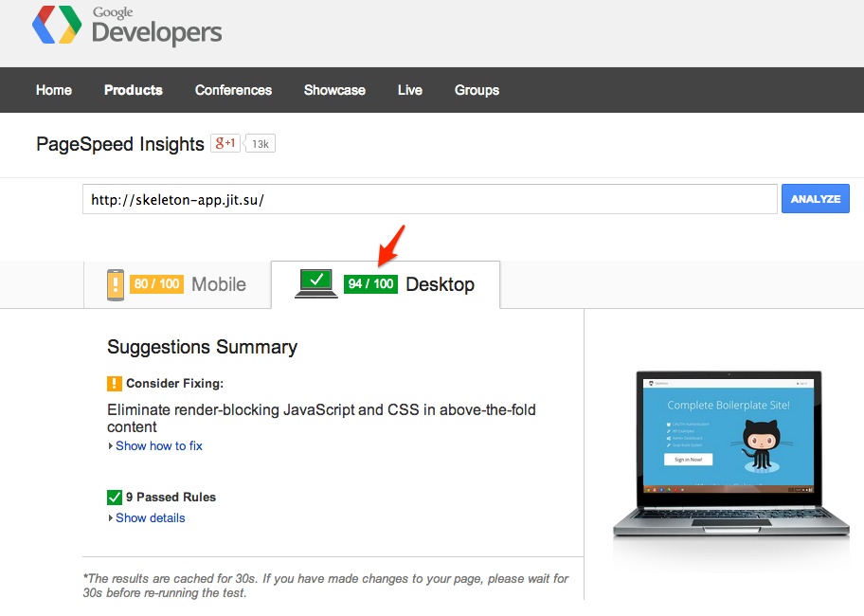The width and height of the screenshot is (864, 616).
Task: Click the Suggestions Summary heading
Action: coord(202,347)
